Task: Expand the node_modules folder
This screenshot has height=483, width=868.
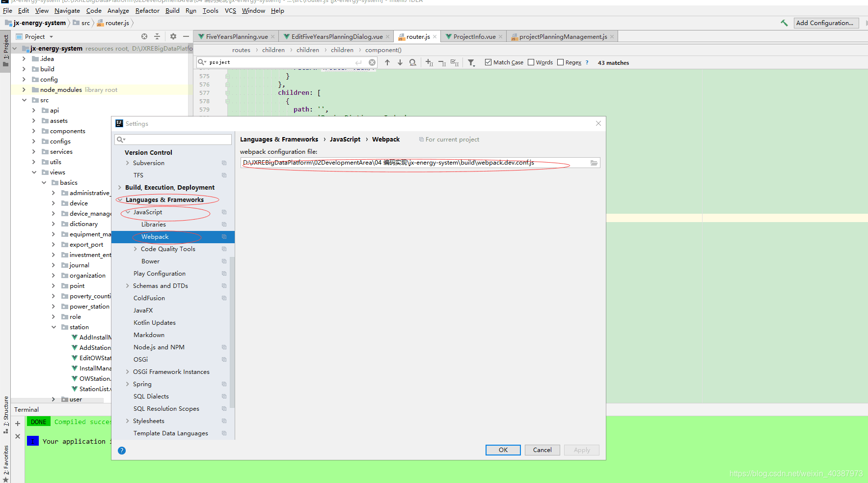Action: pyautogui.click(x=24, y=90)
